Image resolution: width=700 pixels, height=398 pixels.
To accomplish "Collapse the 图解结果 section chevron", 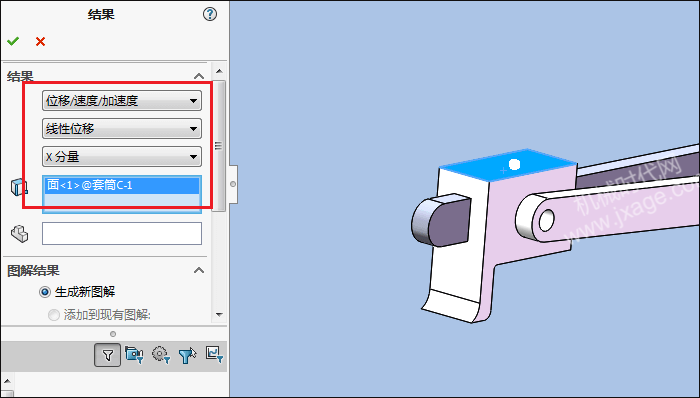I will [x=199, y=270].
